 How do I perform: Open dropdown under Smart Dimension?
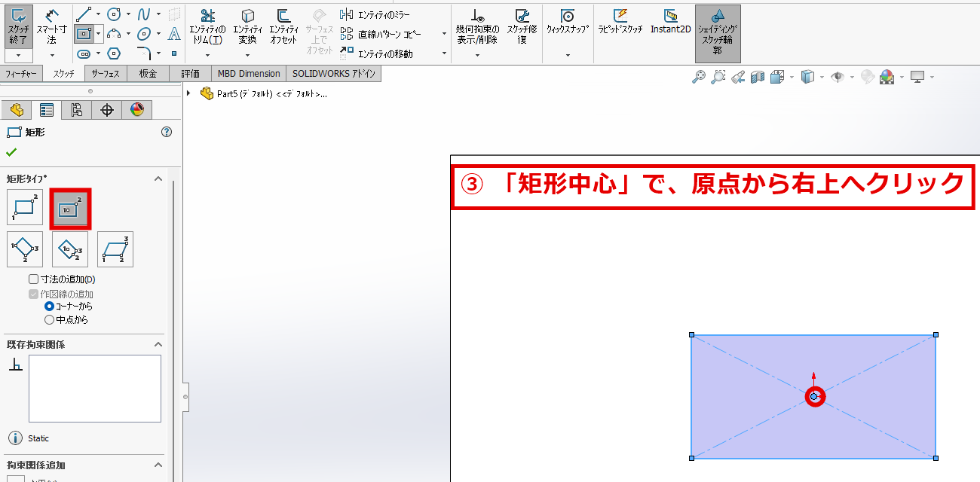[52, 56]
